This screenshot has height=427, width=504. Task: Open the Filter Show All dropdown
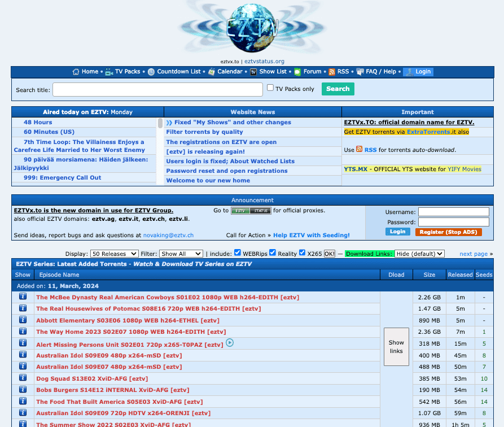click(x=181, y=254)
